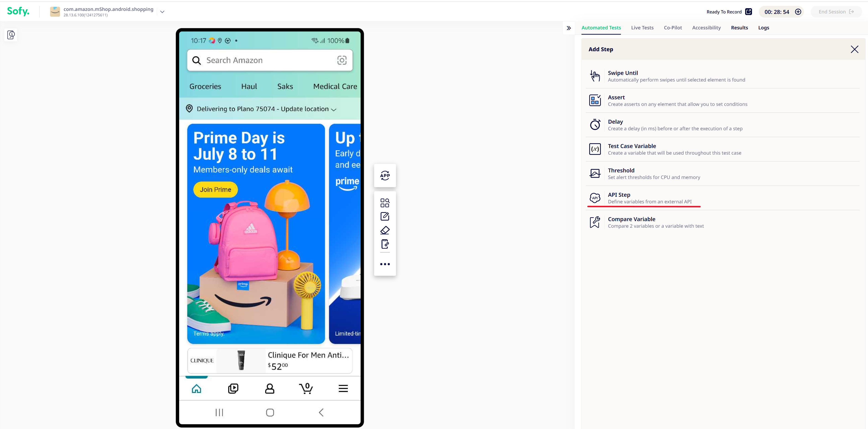The width and height of the screenshot is (868, 429).
Task: Click the Test Case Variable icon
Action: click(x=595, y=149)
